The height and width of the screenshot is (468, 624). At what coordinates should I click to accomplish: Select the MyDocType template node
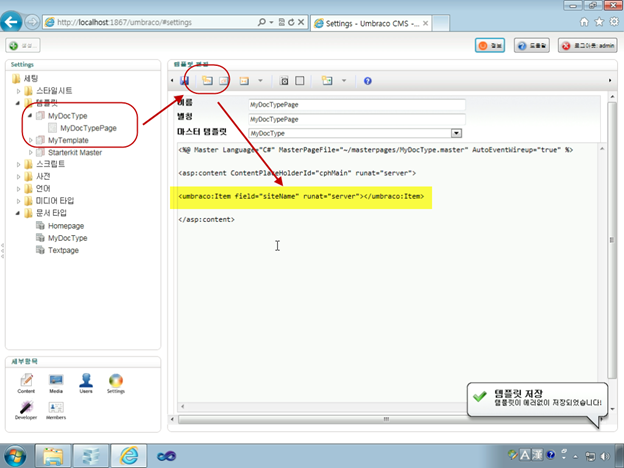(67, 116)
